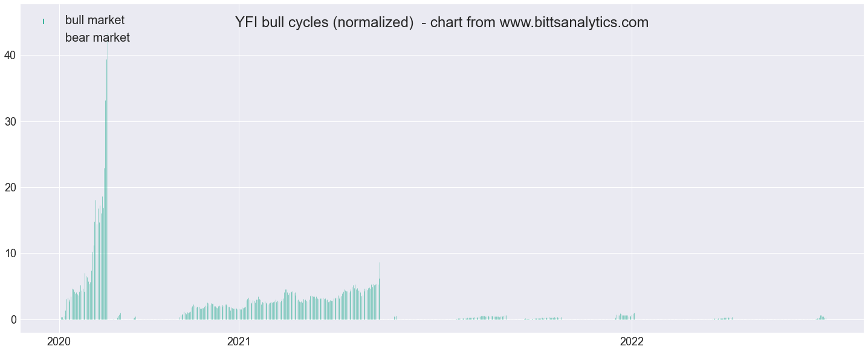The height and width of the screenshot is (352, 868).
Task: Click the small bar cluster at 2022 gridline
Action: pyautogui.click(x=626, y=316)
